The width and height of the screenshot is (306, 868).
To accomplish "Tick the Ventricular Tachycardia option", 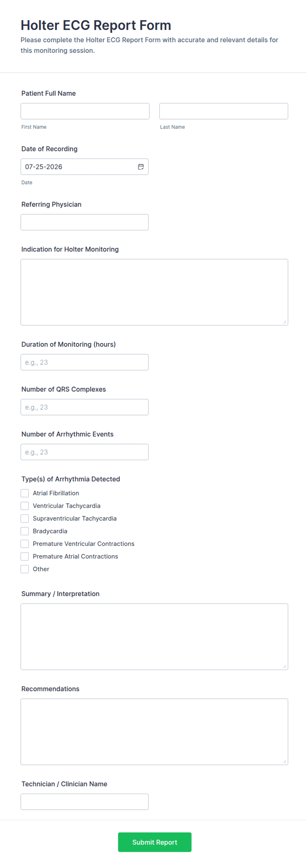I will coord(25,506).
